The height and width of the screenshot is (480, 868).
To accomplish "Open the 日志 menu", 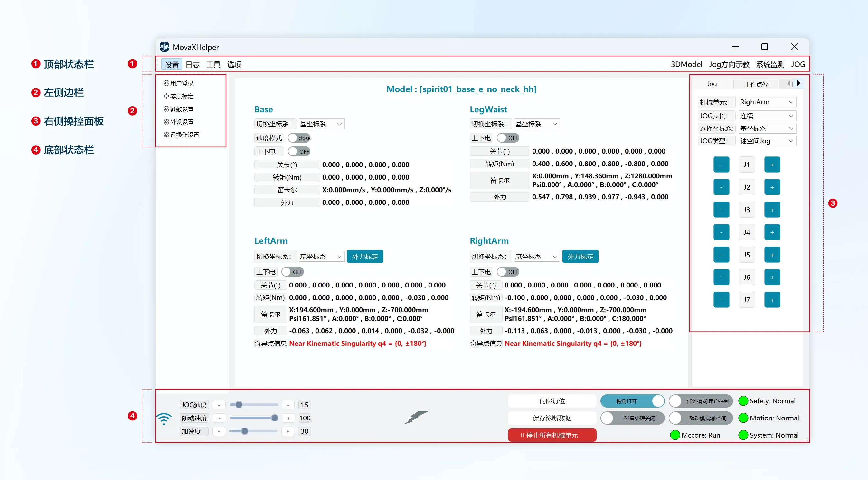I will (x=193, y=64).
